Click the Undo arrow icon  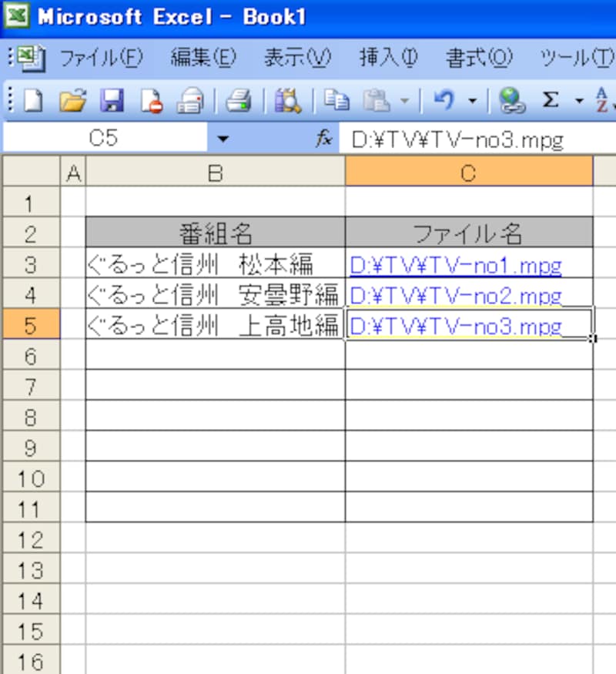point(444,99)
